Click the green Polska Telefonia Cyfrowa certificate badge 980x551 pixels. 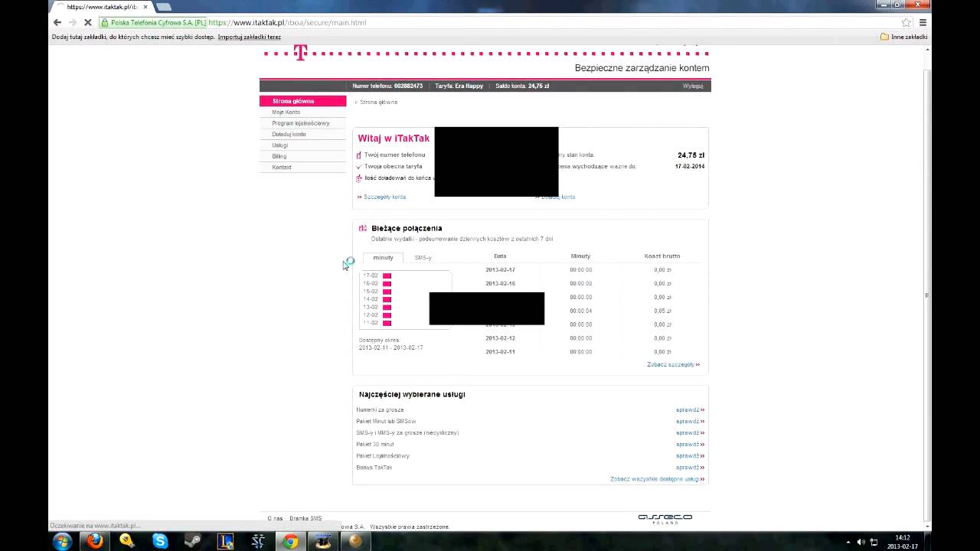153,23
